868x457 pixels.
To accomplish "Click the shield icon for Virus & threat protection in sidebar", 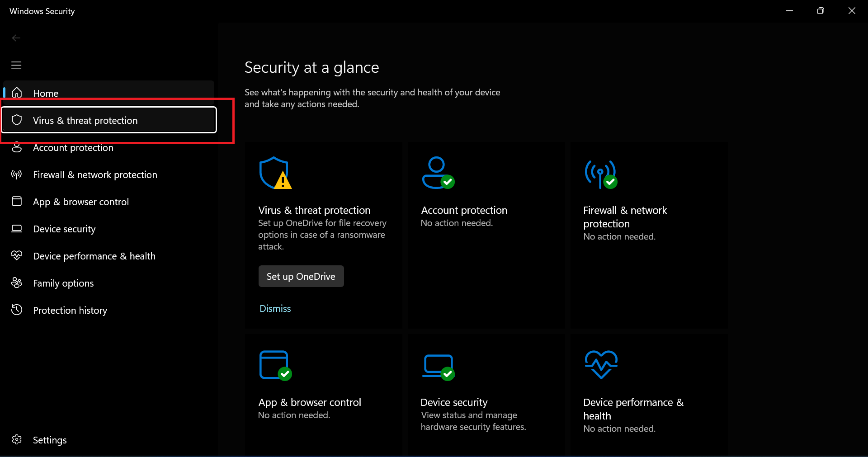I will click(17, 120).
